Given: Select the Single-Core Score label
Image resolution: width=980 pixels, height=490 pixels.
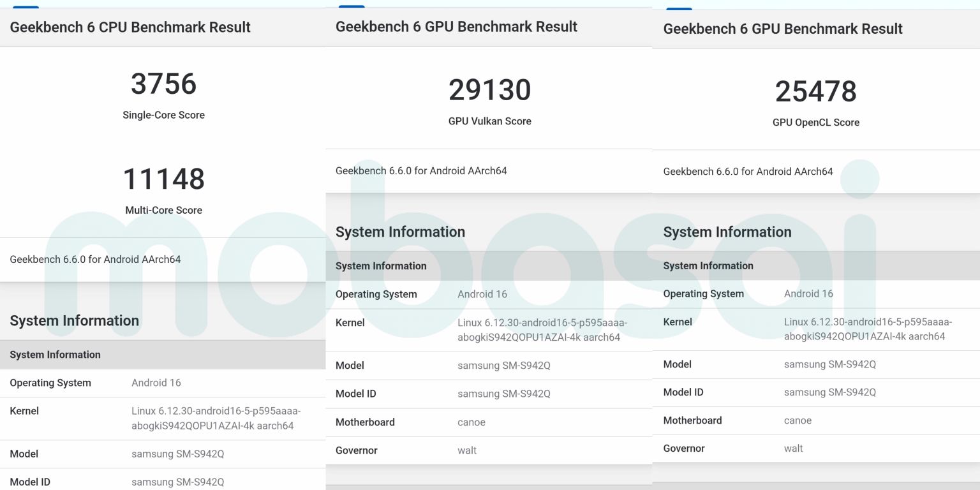Looking at the screenshot, I should (163, 115).
